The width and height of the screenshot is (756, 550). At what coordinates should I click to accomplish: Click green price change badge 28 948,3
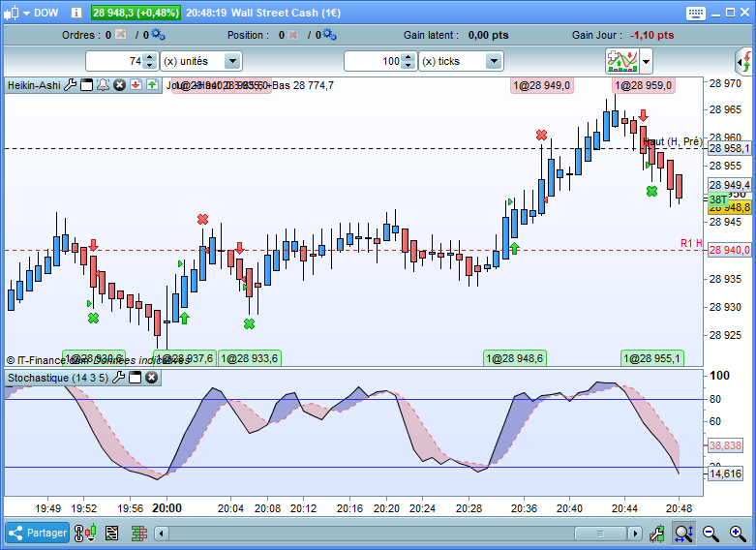136,13
